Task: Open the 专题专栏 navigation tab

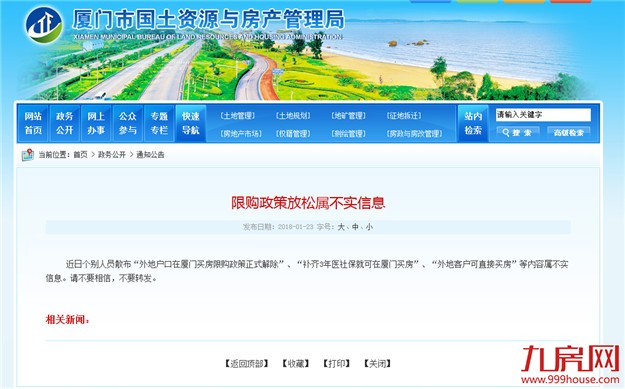Action: coord(159,123)
